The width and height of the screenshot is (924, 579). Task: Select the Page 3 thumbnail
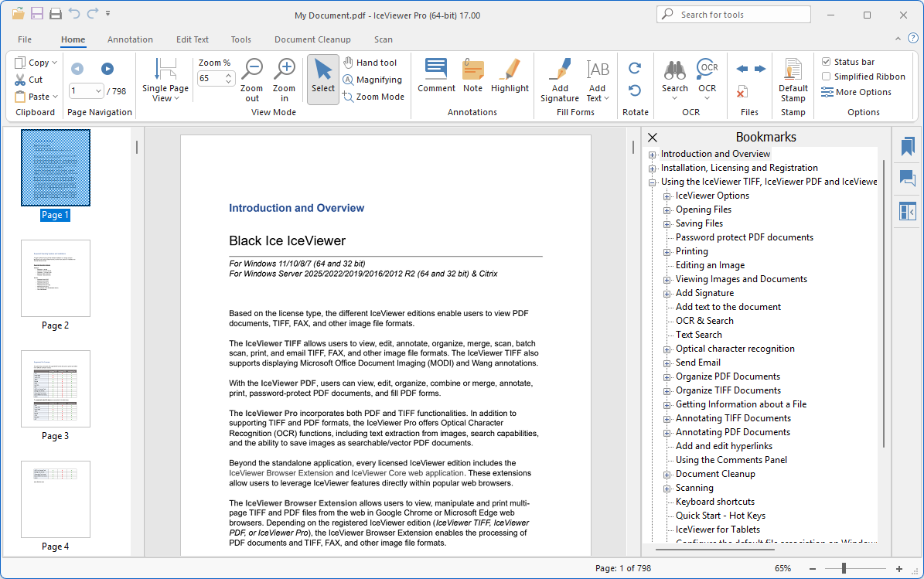tap(56, 389)
